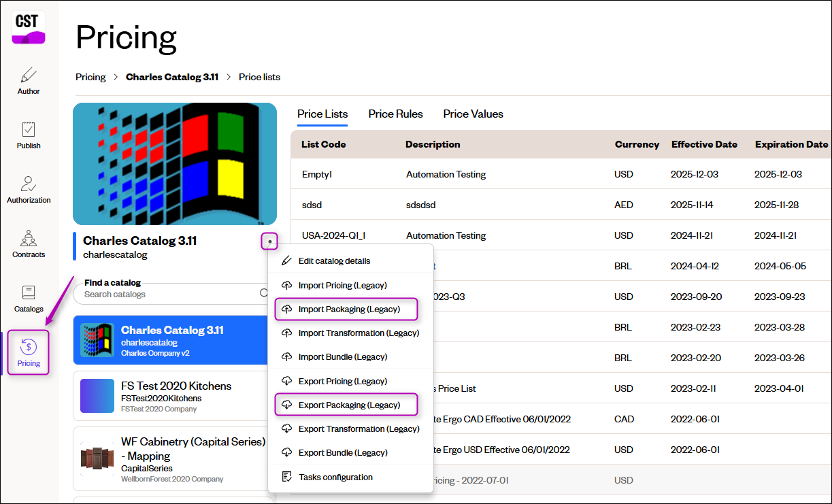
Task: Click the download cloud icon for Export Bundle
Action: [x=286, y=452]
